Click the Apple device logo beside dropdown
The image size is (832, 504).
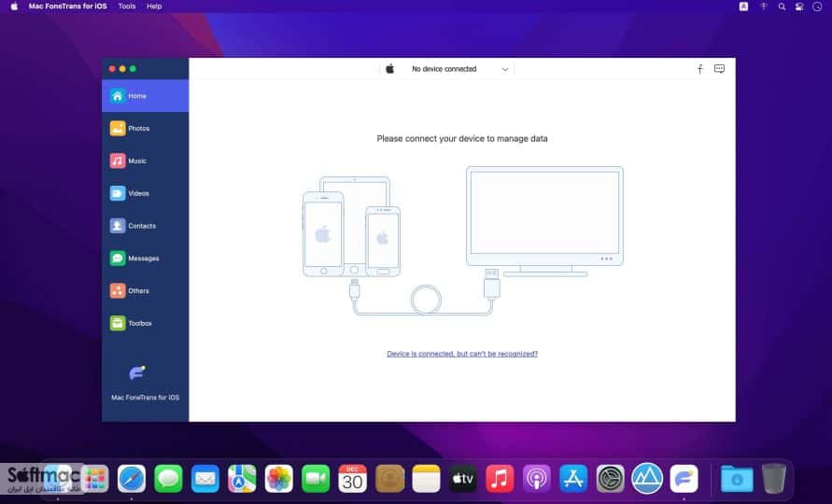390,69
